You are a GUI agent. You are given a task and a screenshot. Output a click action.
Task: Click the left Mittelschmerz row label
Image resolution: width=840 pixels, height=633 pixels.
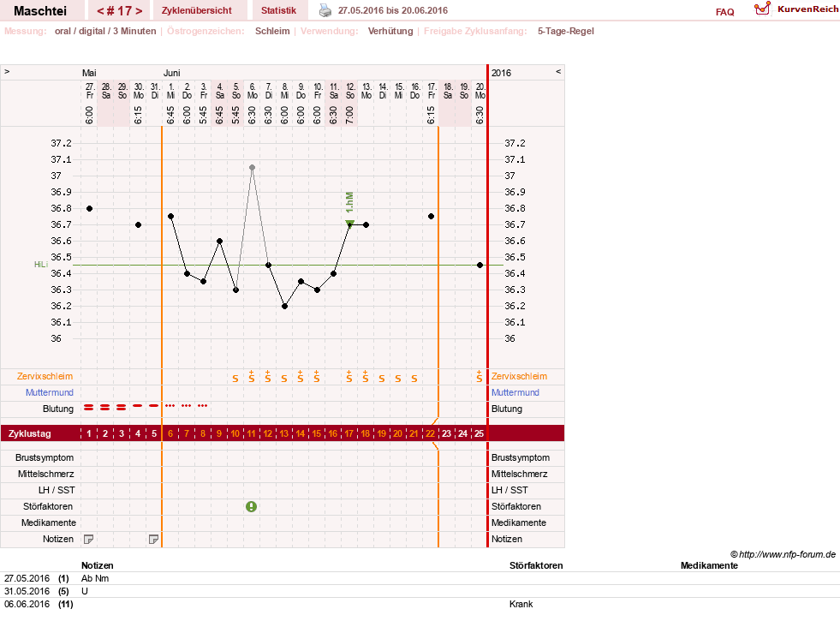(45, 474)
